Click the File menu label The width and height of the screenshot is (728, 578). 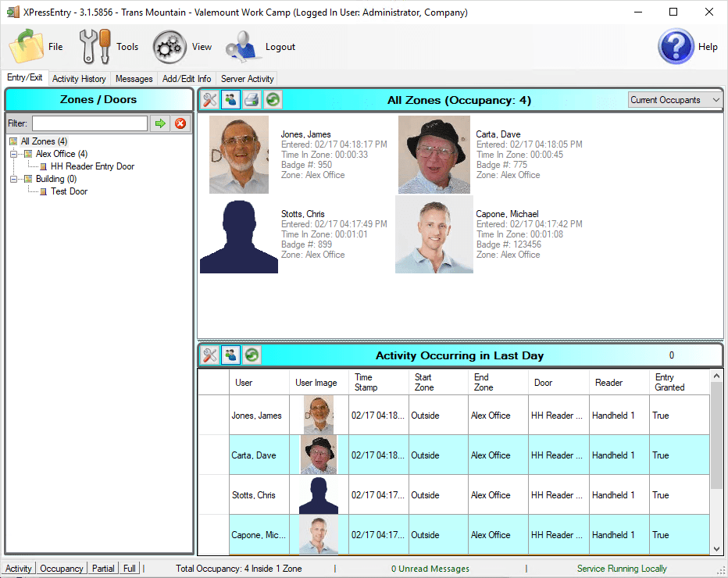[x=55, y=46]
